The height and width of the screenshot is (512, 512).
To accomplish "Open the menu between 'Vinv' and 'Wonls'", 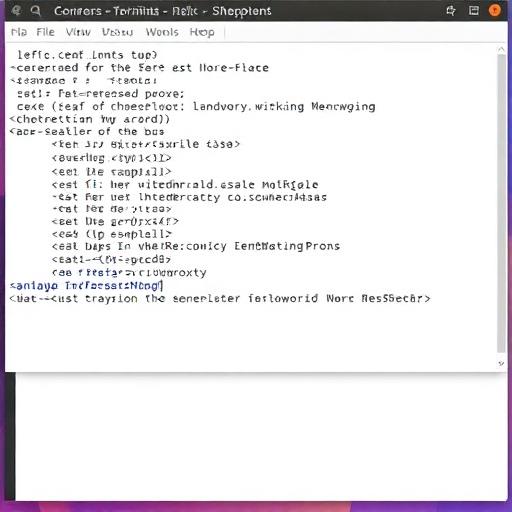I will (x=117, y=32).
